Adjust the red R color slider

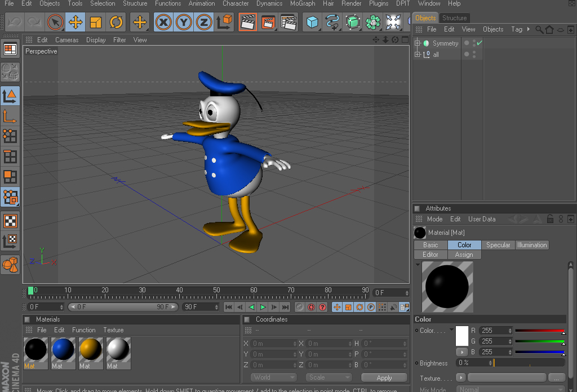click(540, 331)
